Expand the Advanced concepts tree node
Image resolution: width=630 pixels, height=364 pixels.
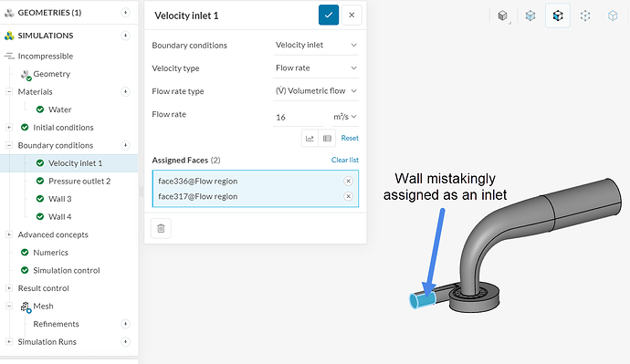pos(9,234)
